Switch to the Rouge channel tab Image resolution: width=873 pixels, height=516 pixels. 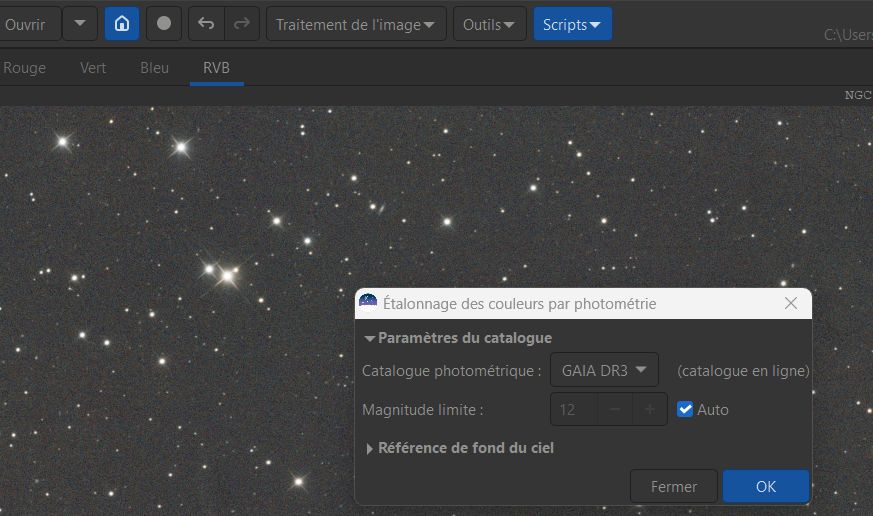[24, 68]
